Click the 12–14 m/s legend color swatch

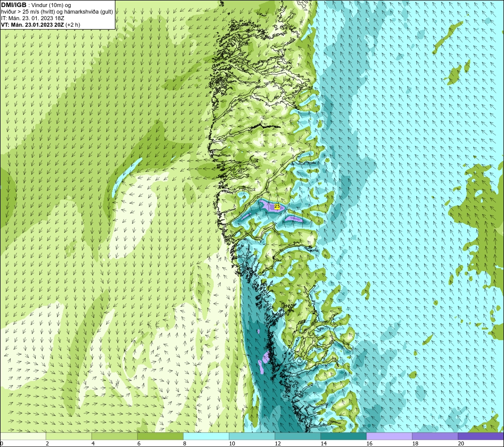click(x=298, y=436)
